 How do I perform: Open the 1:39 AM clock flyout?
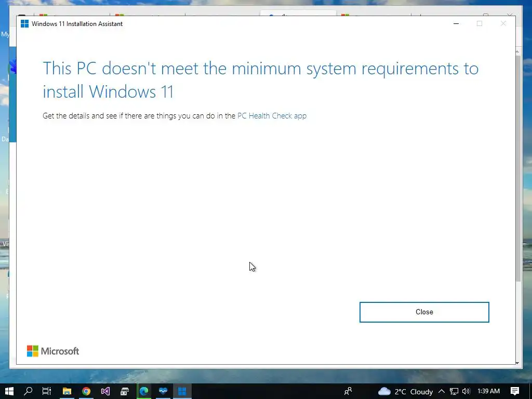tap(488, 391)
